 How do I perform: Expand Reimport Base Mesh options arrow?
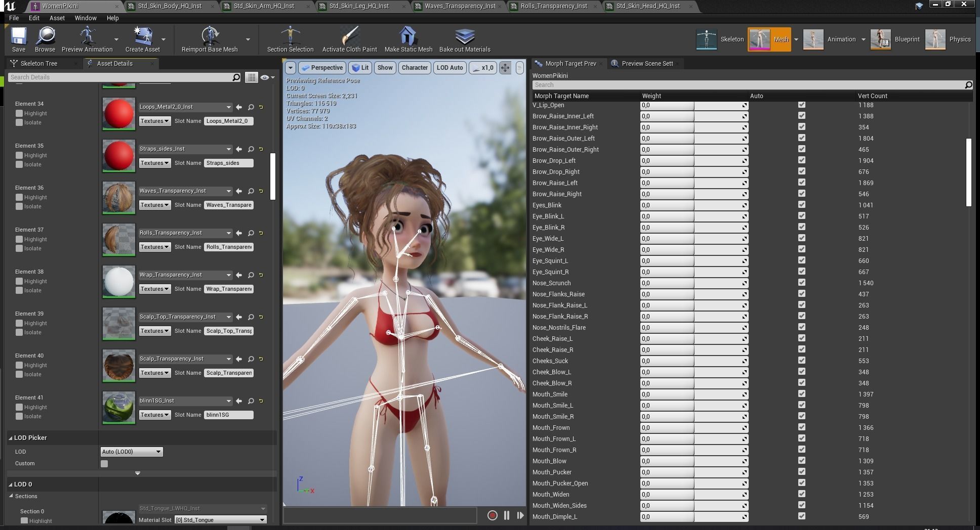pyautogui.click(x=248, y=39)
